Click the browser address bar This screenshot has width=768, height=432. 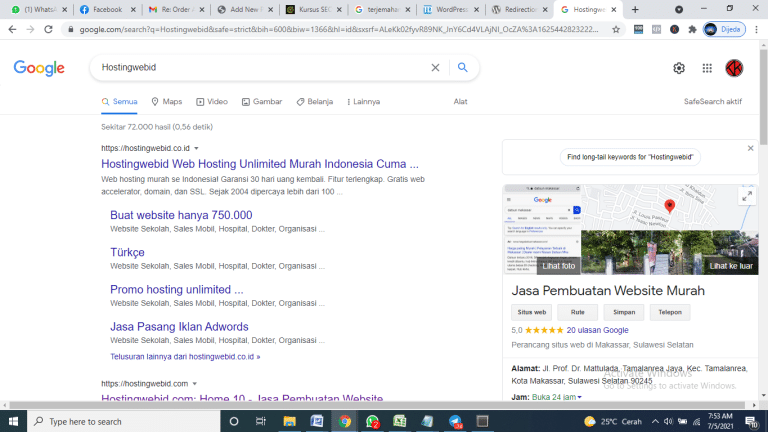tap(338, 29)
